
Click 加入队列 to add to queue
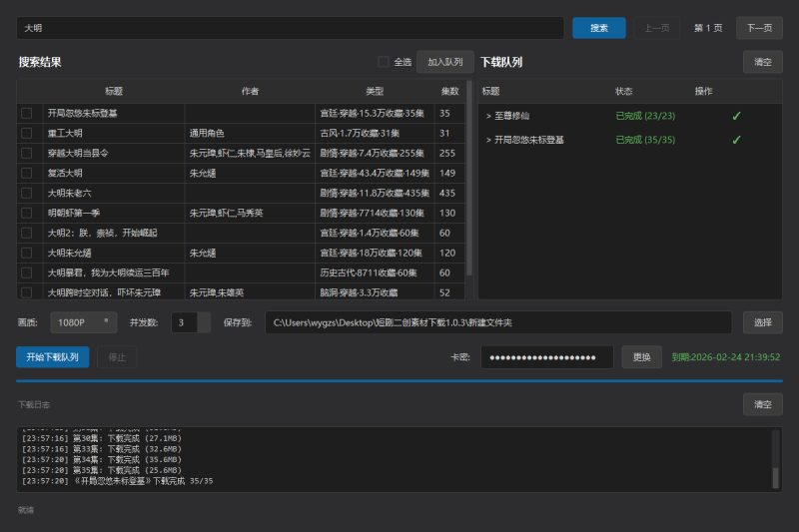tap(444, 62)
